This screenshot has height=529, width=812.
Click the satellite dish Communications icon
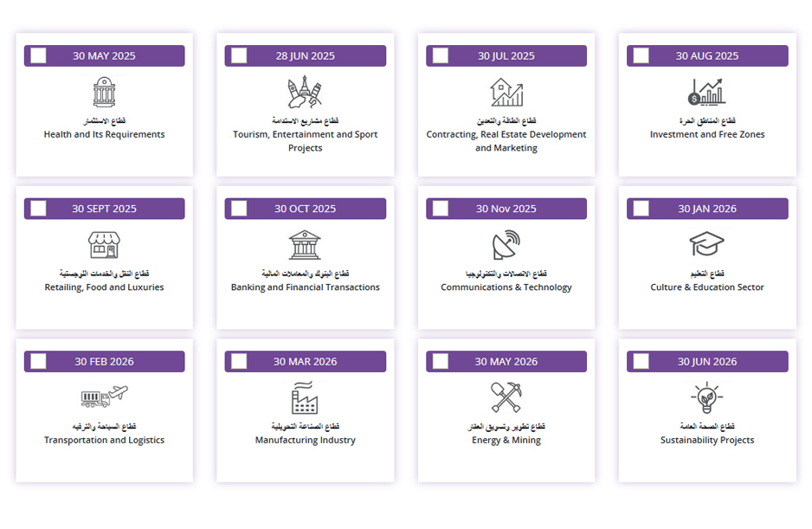[x=506, y=244]
